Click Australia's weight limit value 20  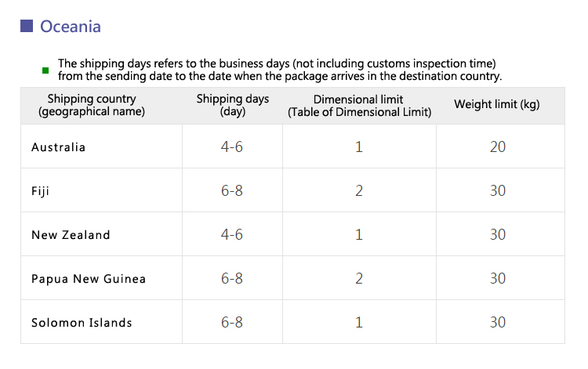coord(498,147)
